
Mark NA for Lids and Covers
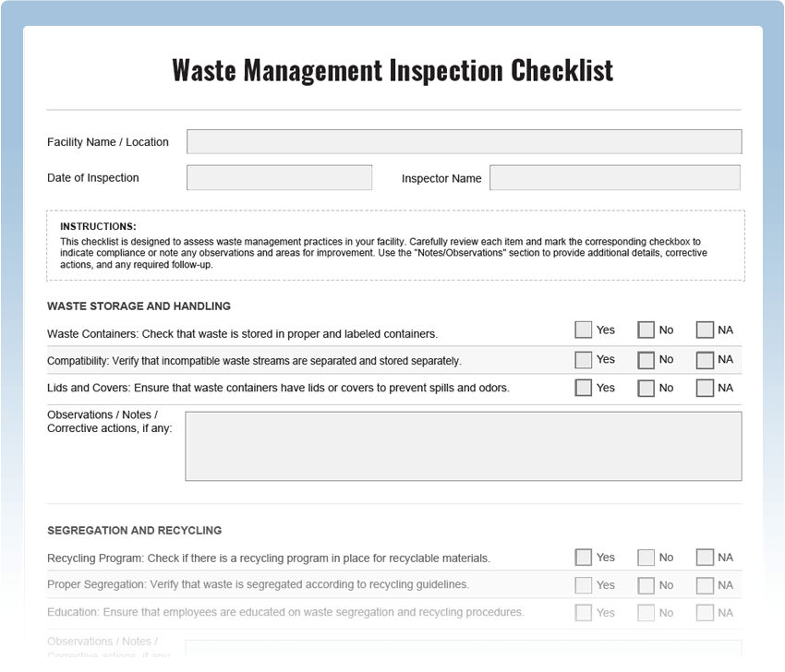[705, 389]
